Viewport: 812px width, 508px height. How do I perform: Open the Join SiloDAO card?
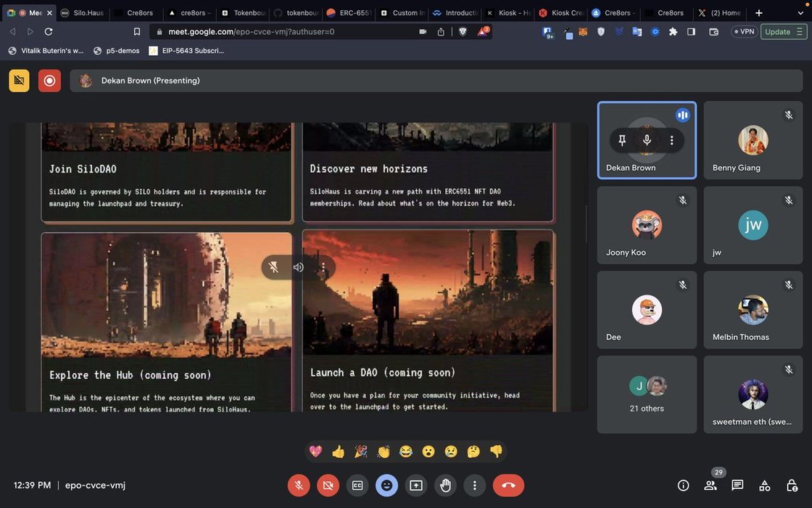(x=167, y=173)
